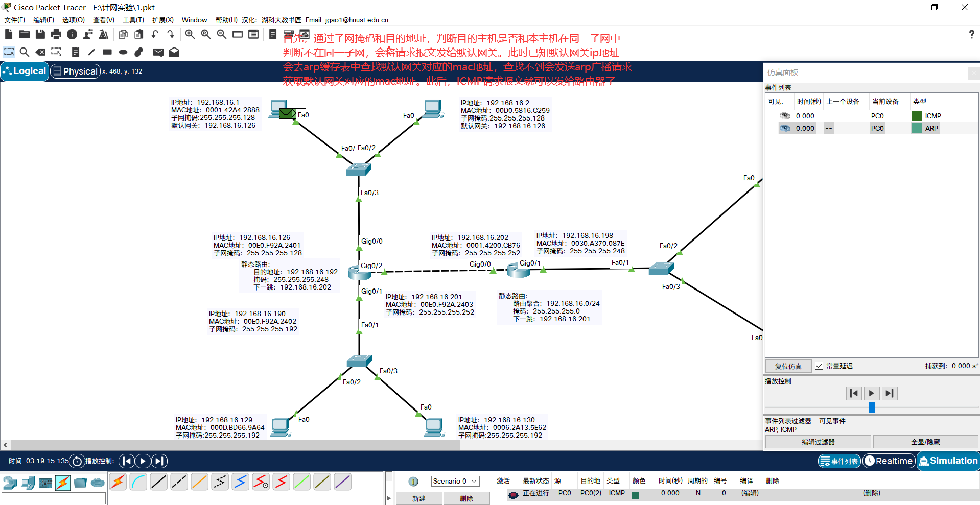
Task: Select the Place Note tool
Action: (75, 52)
